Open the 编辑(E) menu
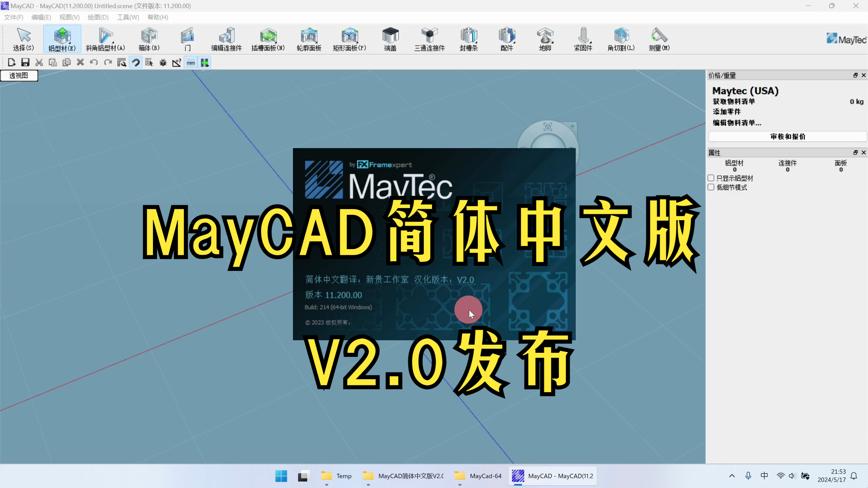Viewport: 868px width, 488px height. point(41,17)
